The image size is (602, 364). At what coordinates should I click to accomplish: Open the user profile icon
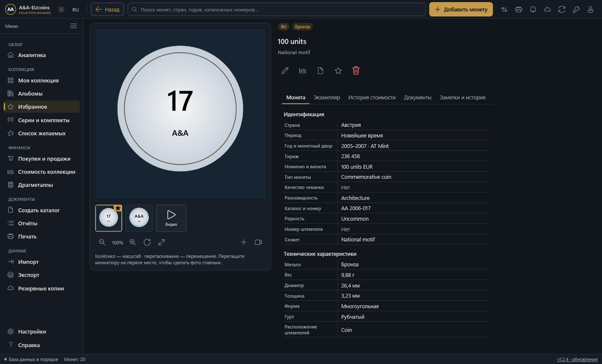[591, 9]
